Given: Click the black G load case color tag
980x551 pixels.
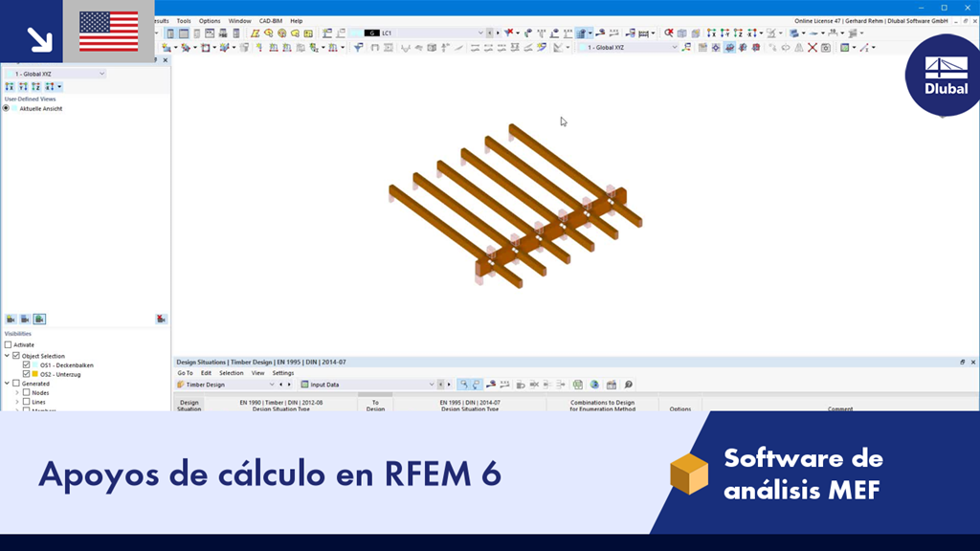Looking at the screenshot, I should click(371, 33).
